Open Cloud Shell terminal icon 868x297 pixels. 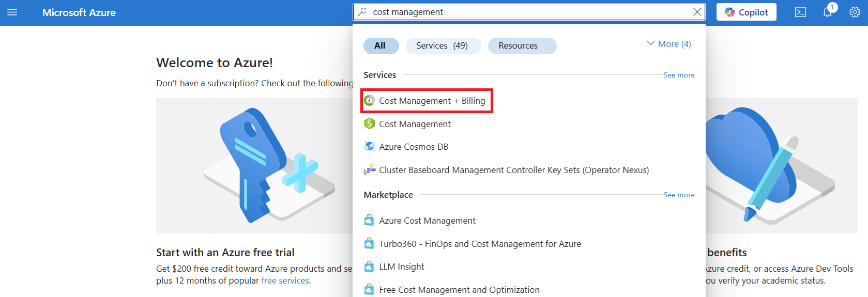[x=800, y=12]
